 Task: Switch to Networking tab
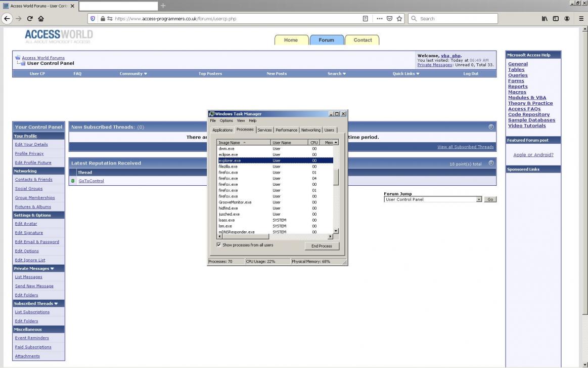click(310, 130)
